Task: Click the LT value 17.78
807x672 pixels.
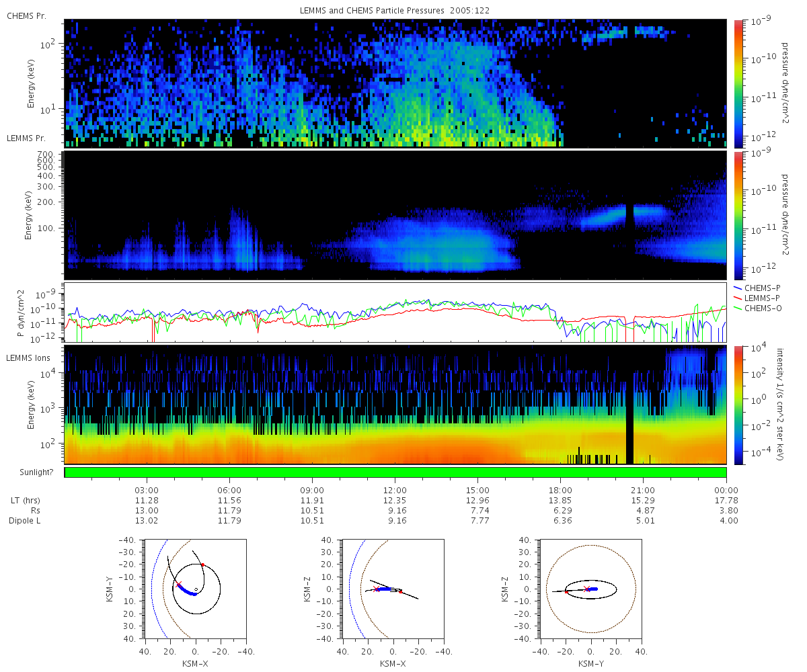Action: (726, 501)
